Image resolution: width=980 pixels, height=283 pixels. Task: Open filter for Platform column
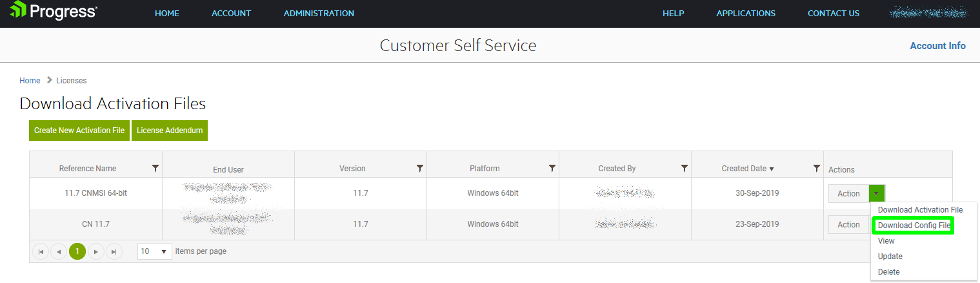tap(552, 168)
